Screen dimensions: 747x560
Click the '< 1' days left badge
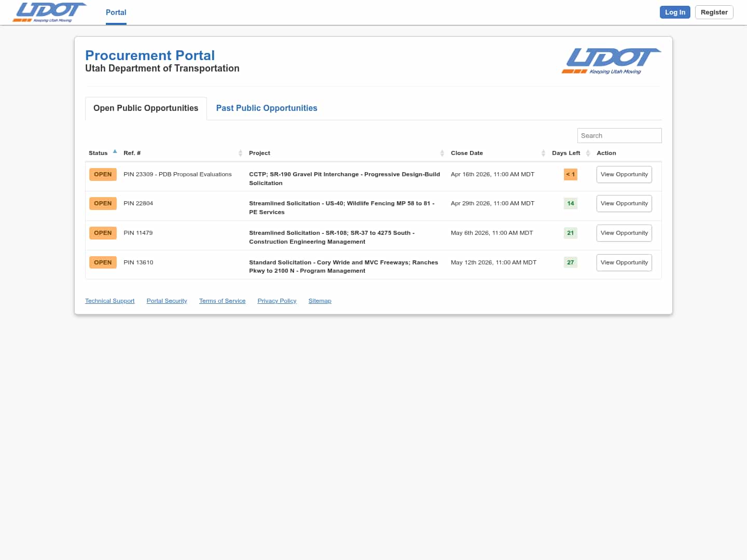point(571,175)
